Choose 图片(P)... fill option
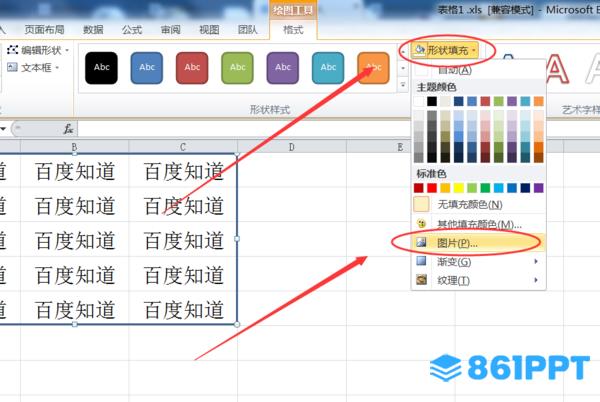The image size is (600, 402). pos(478,243)
